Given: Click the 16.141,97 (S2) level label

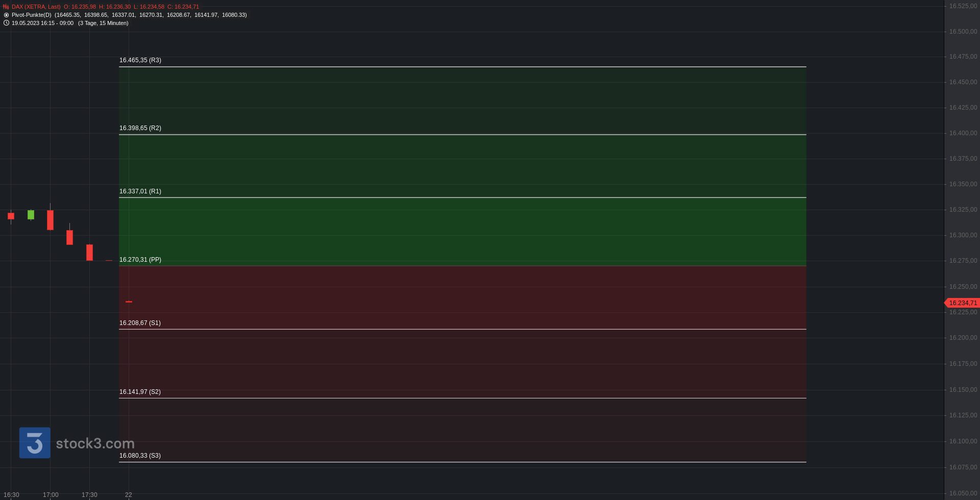Looking at the screenshot, I should 140,392.
